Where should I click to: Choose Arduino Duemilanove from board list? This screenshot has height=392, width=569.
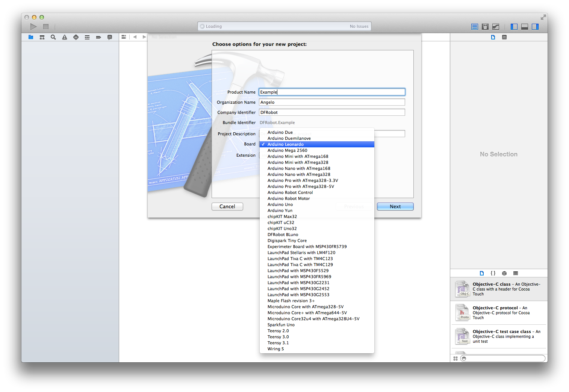(317, 138)
